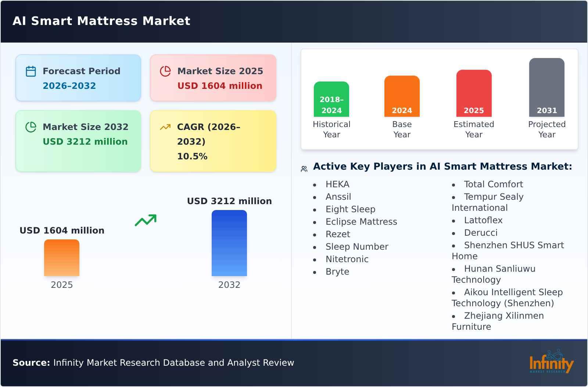Click the orange 2025 USD 1604 million bar
Image resolution: width=588 pixels, height=387 pixels.
61,259
